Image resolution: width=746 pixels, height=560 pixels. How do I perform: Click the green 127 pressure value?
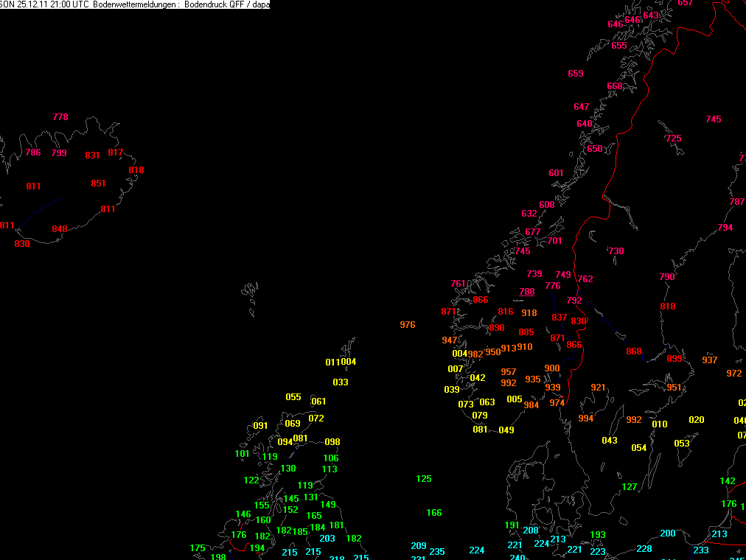tap(629, 487)
